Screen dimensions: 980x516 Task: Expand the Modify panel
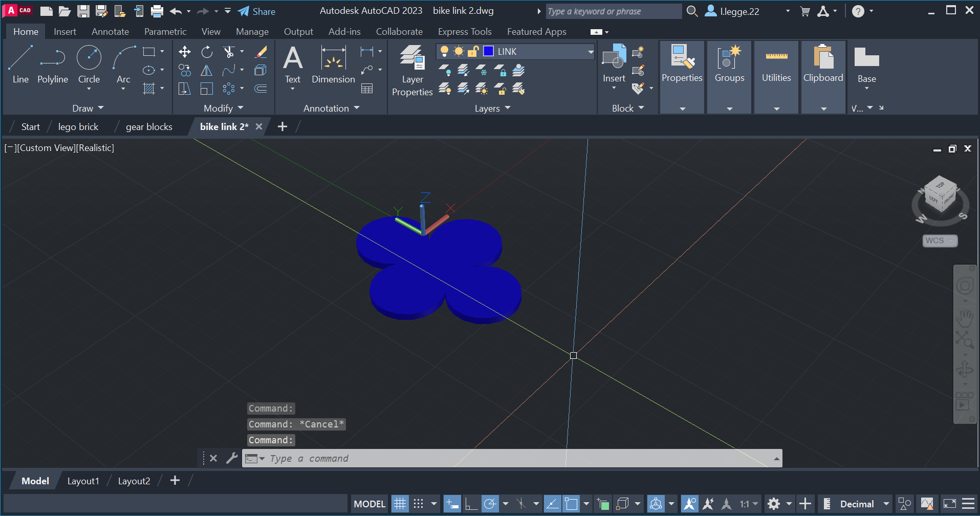(x=224, y=108)
